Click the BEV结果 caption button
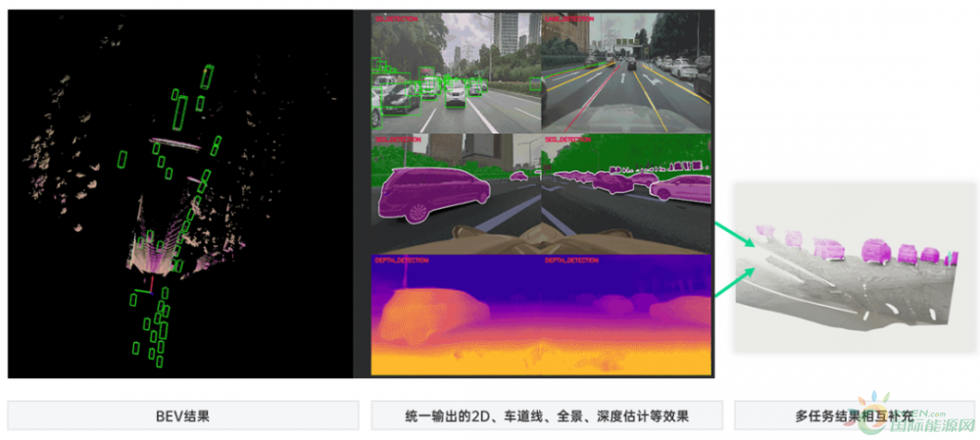The image size is (980, 440). [182, 416]
